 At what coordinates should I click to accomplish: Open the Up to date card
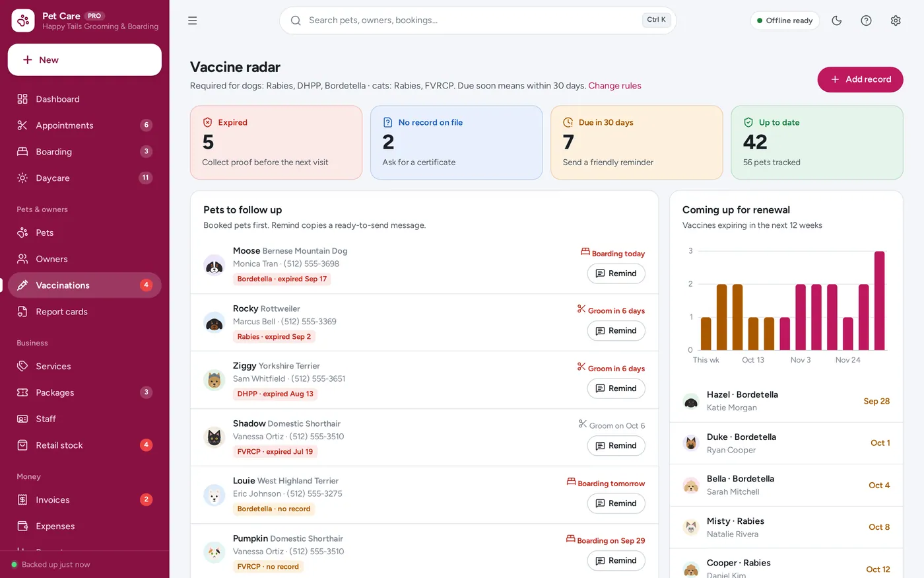click(816, 143)
